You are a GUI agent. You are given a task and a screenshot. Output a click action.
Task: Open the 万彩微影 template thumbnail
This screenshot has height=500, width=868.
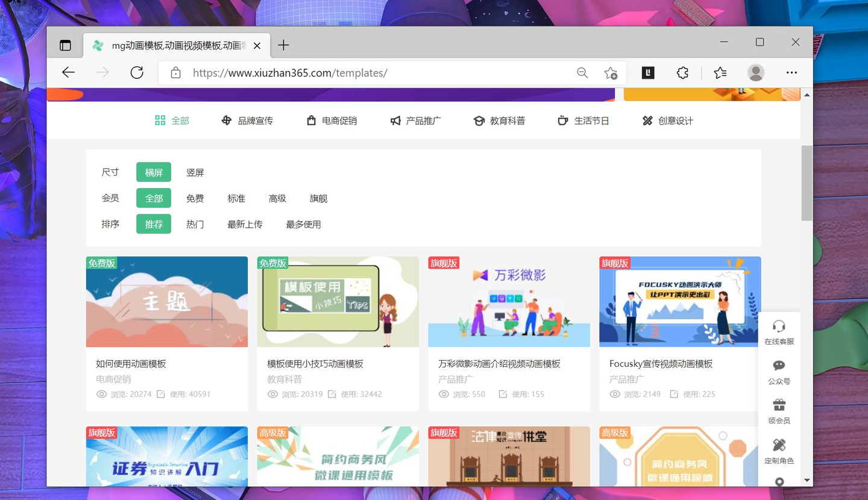click(x=509, y=302)
